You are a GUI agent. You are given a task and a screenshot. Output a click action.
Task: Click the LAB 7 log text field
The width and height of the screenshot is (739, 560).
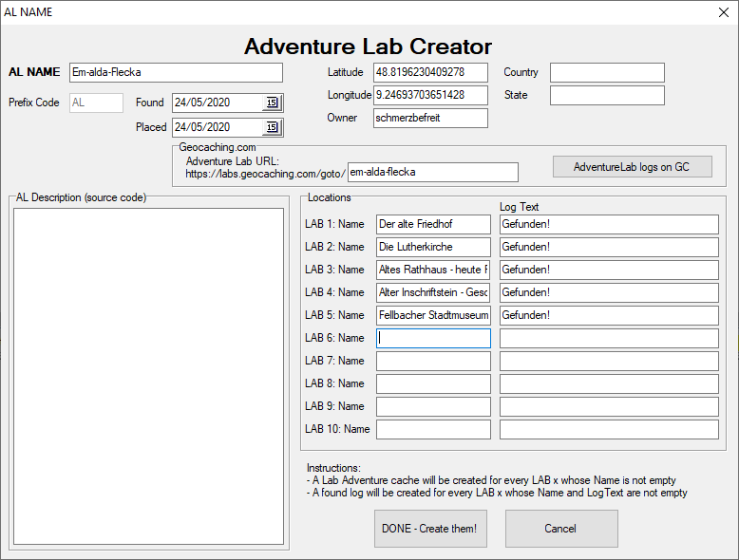tap(609, 361)
